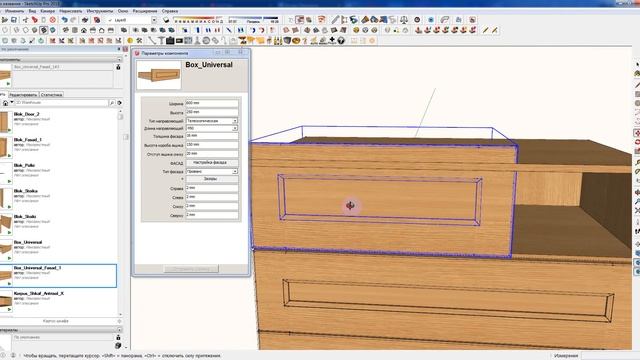640x360 pixels.
Task: Click the Справа 2 mm input field
Action: tap(212, 188)
